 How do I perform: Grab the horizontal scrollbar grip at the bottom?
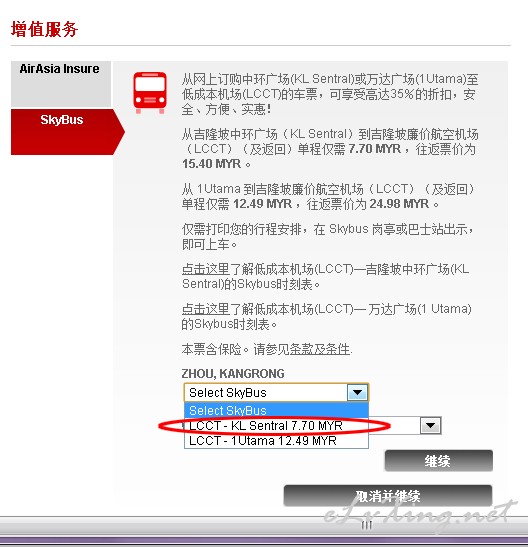[x=367, y=525]
